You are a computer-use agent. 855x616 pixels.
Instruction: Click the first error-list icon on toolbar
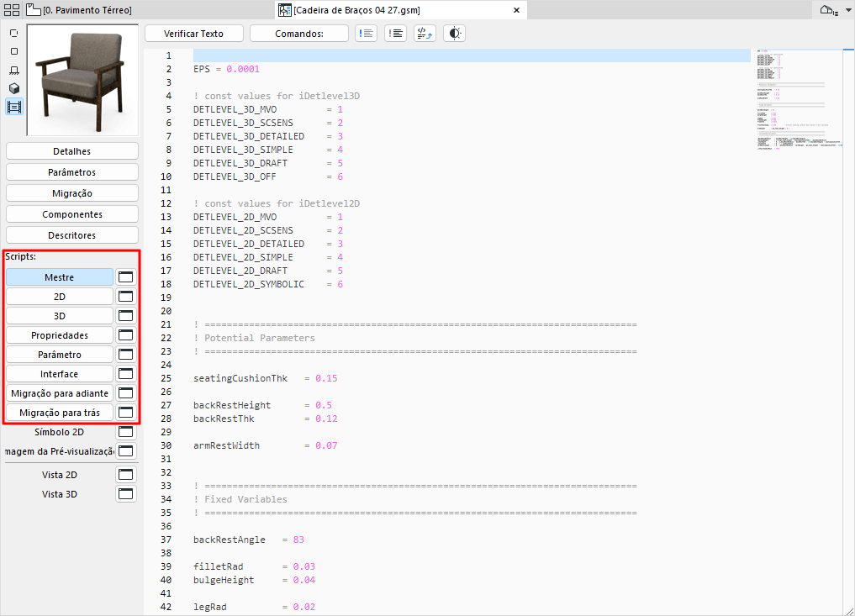(x=366, y=33)
